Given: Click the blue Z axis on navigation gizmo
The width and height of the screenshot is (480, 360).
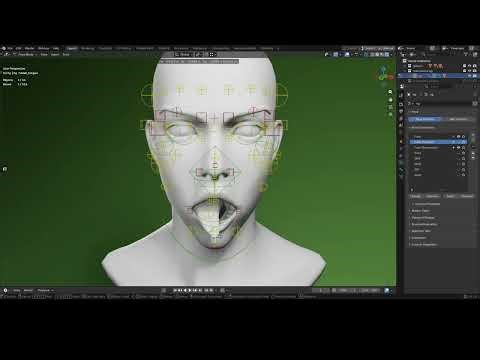Looking at the screenshot, I should [383, 69].
